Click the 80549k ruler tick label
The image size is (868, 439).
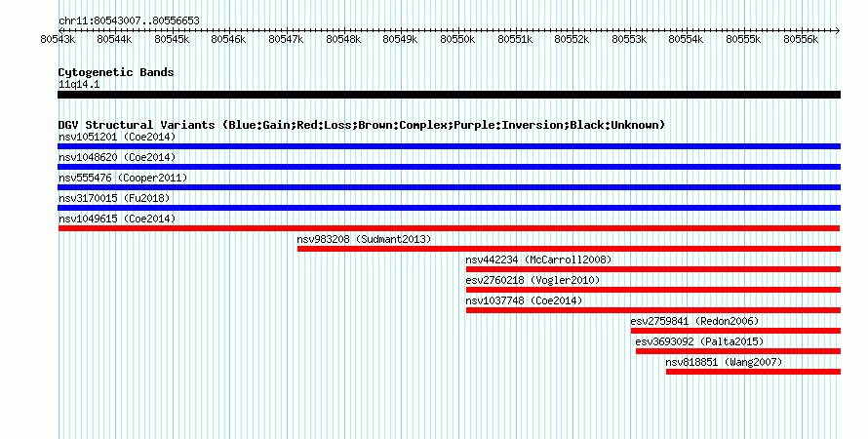(x=400, y=39)
